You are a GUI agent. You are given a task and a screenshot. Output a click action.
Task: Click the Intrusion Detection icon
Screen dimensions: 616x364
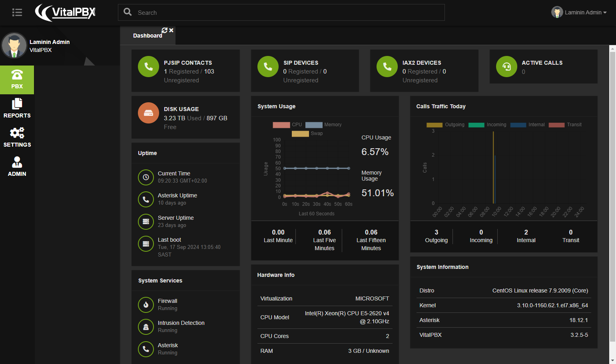tap(146, 326)
